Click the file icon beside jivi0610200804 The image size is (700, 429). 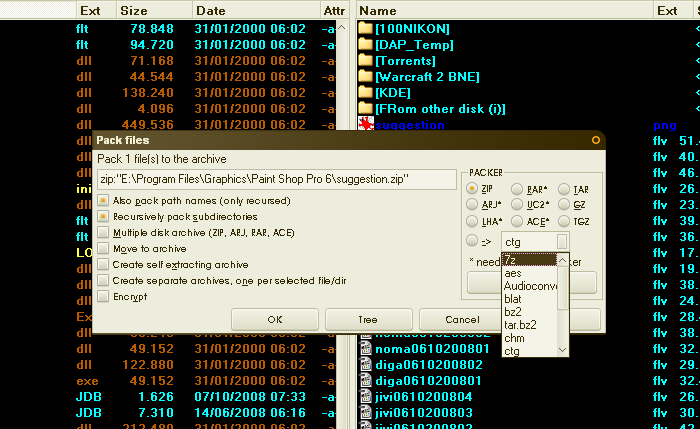pos(366,397)
